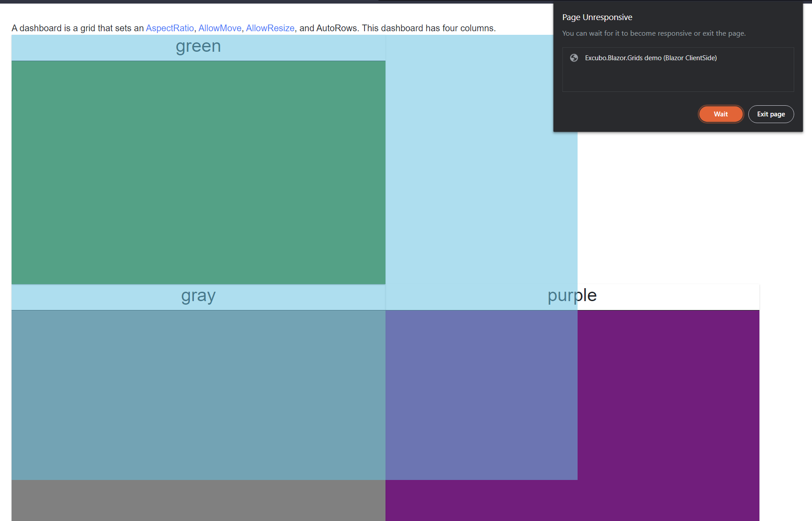The image size is (812, 521).
Task: Click the browser tab strip at top
Action: coord(178,2)
